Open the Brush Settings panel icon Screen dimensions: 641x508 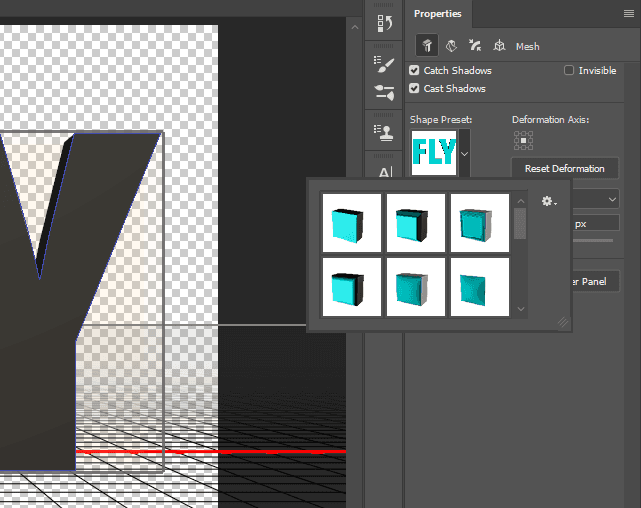(385, 64)
